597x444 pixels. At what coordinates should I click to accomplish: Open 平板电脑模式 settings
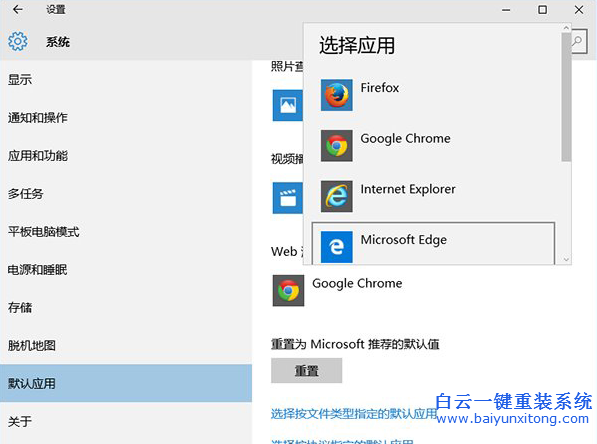pos(126,232)
